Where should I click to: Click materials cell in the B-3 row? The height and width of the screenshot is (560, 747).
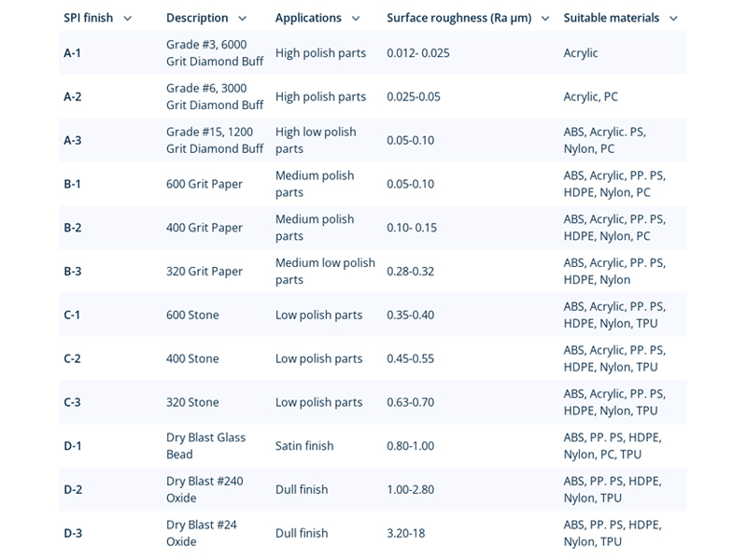[x=614, y=272]
